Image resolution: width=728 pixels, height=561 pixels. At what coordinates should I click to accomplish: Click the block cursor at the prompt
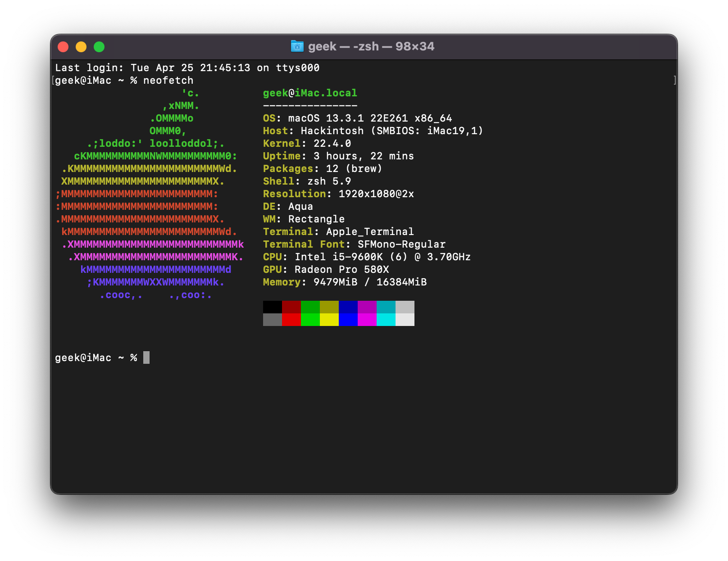point(146,357)
